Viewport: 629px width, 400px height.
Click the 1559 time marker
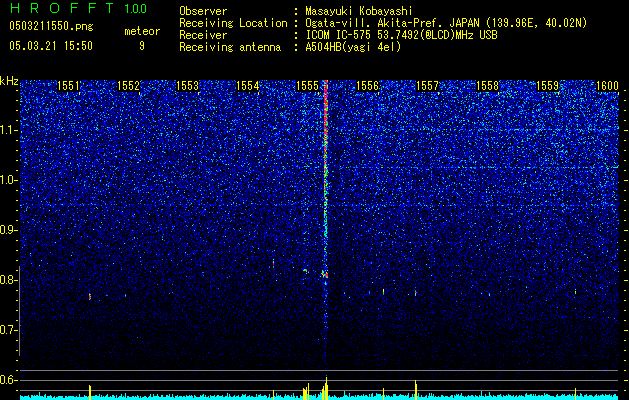548,86
